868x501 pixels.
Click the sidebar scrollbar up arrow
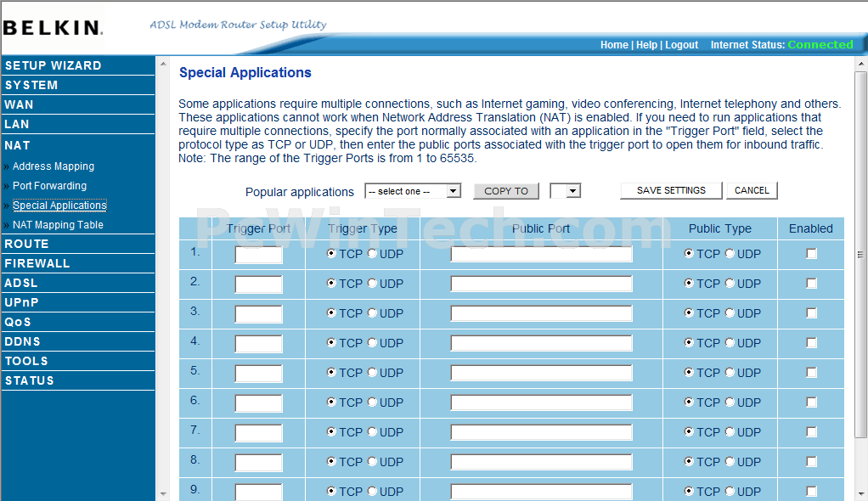(x=163, y=65)
